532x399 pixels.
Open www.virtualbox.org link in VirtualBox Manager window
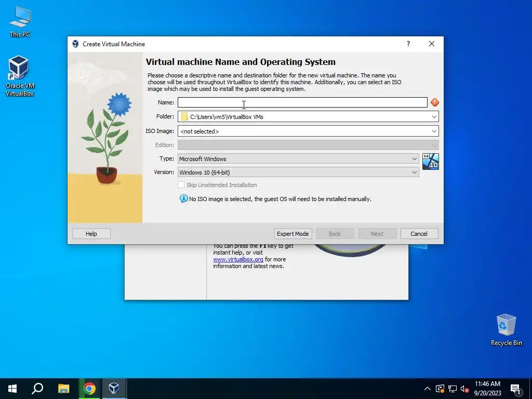coord(238,259)
